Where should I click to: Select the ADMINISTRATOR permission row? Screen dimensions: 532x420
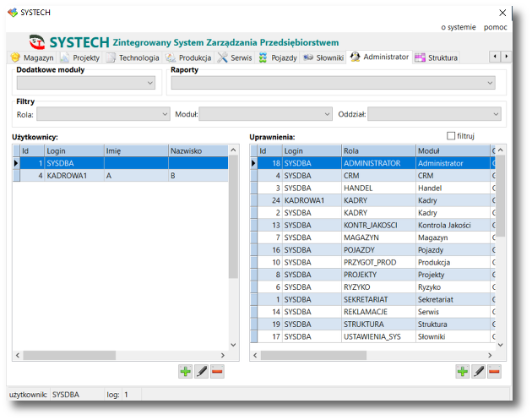tap(372, 163)
